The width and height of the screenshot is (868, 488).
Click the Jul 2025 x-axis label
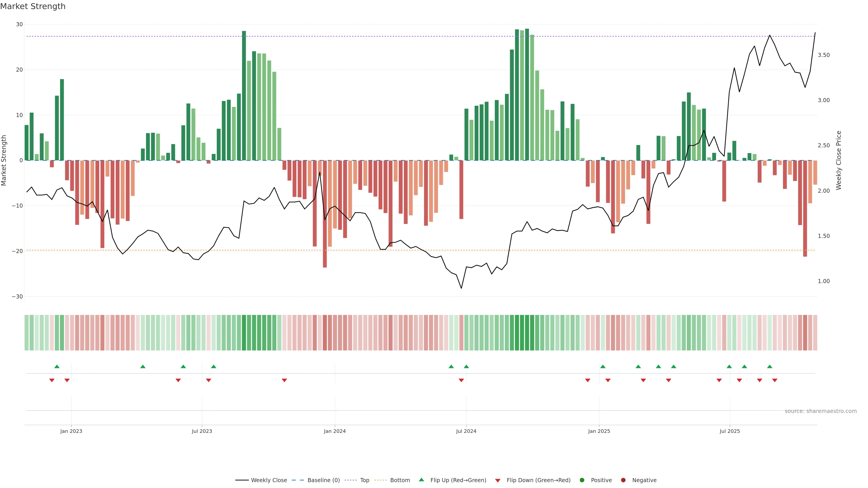click(729, 431)
